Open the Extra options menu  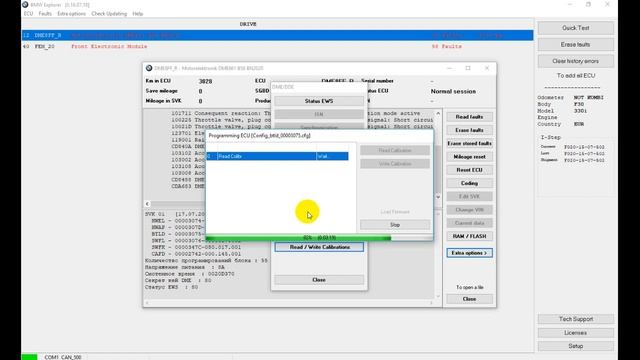(71, 13)
